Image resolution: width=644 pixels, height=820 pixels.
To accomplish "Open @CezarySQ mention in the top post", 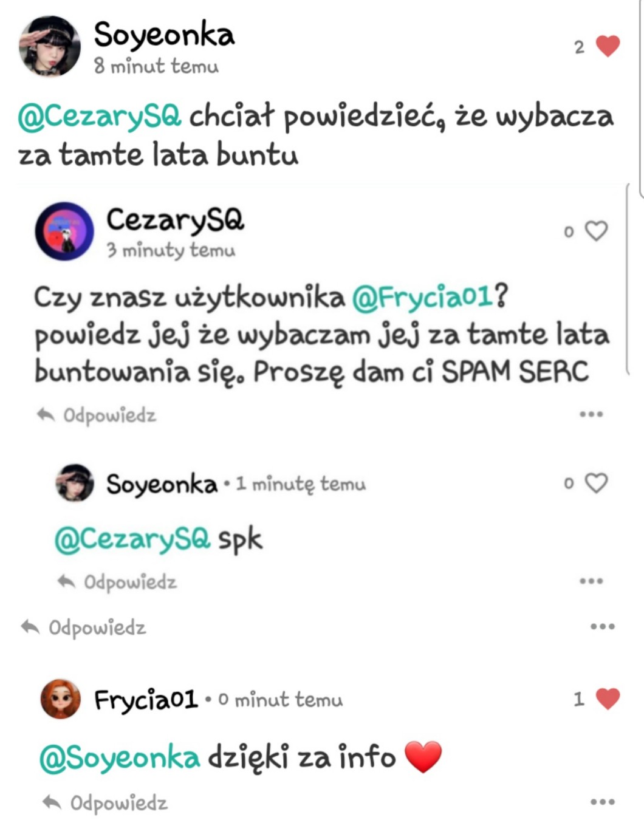I will (100, 116).
